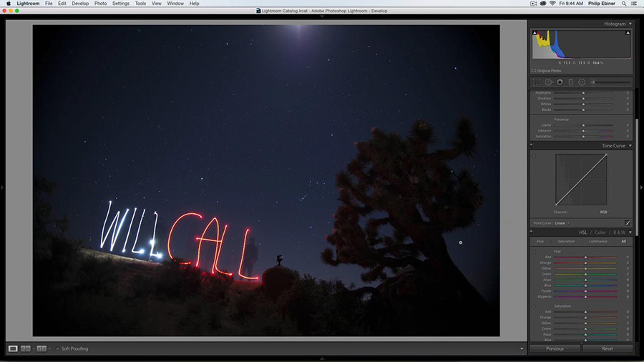Select the Loupe view icon
644x362 pixels.
point(13,348)
